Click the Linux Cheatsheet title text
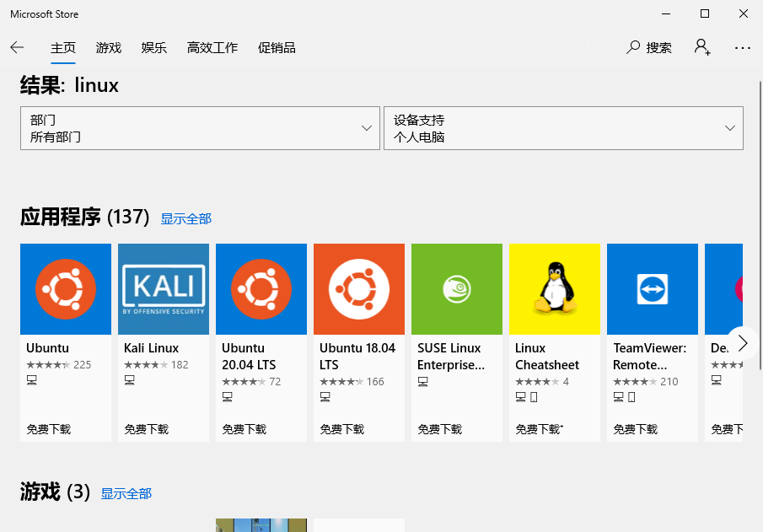The image size is (763, 532). [547, 357]
